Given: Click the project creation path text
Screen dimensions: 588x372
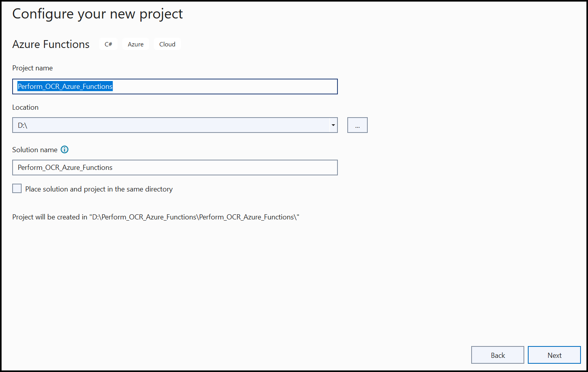Looking at the screenshot, I should point(156,217).
